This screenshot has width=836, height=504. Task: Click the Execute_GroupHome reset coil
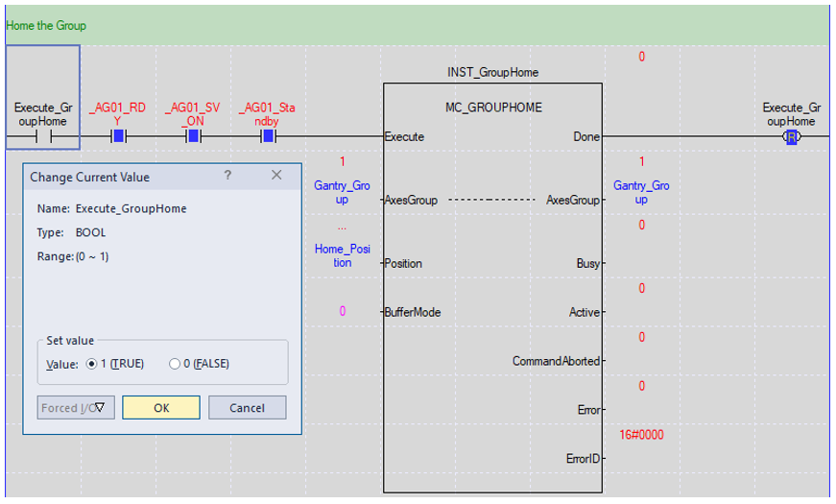tap(791, 137)
